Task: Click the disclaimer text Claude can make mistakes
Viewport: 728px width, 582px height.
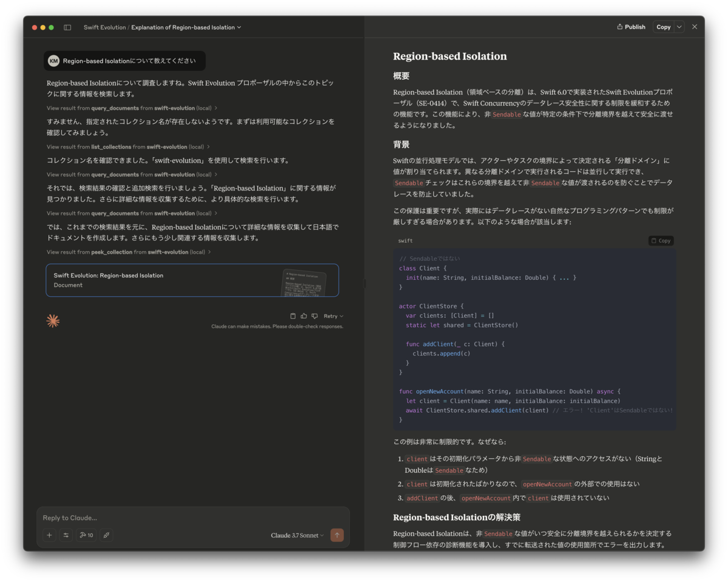Action: pyautogui.click(x=277, y=327)
